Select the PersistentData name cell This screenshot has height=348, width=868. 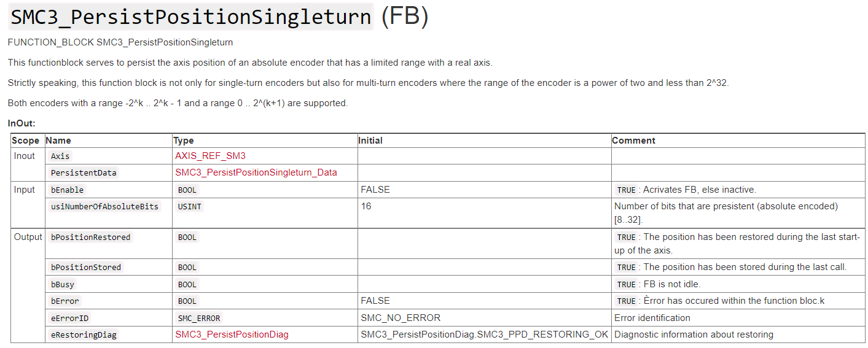click(x=84, y=173)
